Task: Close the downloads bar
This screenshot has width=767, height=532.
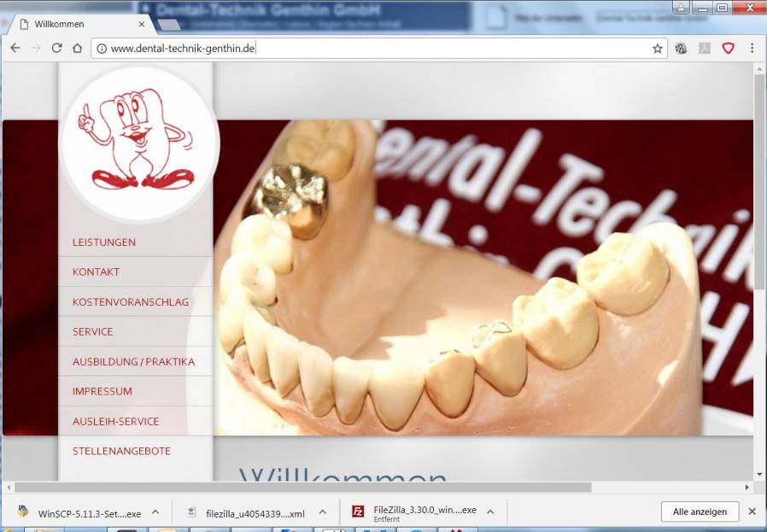Action: pyautogui.click(x=752, y=512)
